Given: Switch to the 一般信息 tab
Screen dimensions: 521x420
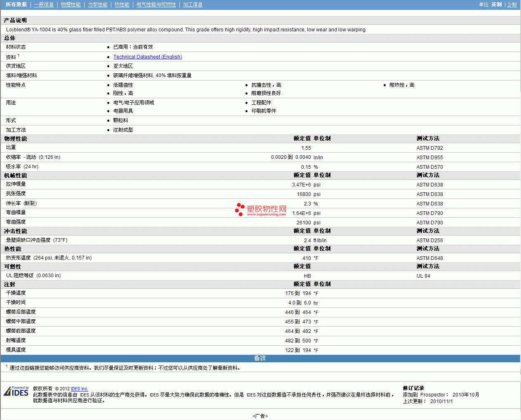Looking at the screenshot, I should (x=44, y=5).
